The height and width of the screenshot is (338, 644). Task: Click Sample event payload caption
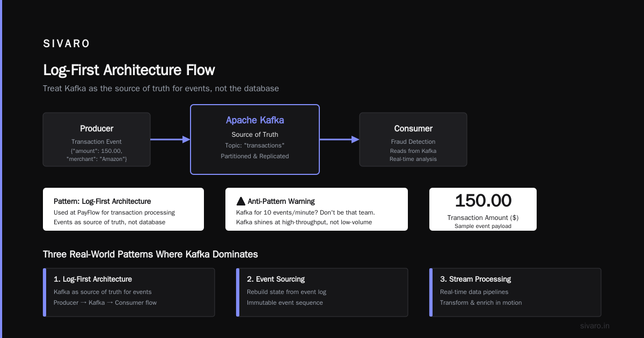tap(483, 226)
